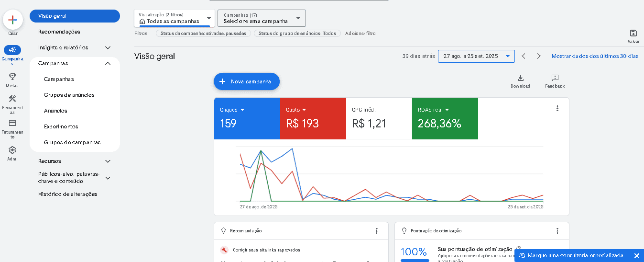Click the Download icon
Image resolution: width=644 pixels, height=262 pixels.
click(520, 78)
